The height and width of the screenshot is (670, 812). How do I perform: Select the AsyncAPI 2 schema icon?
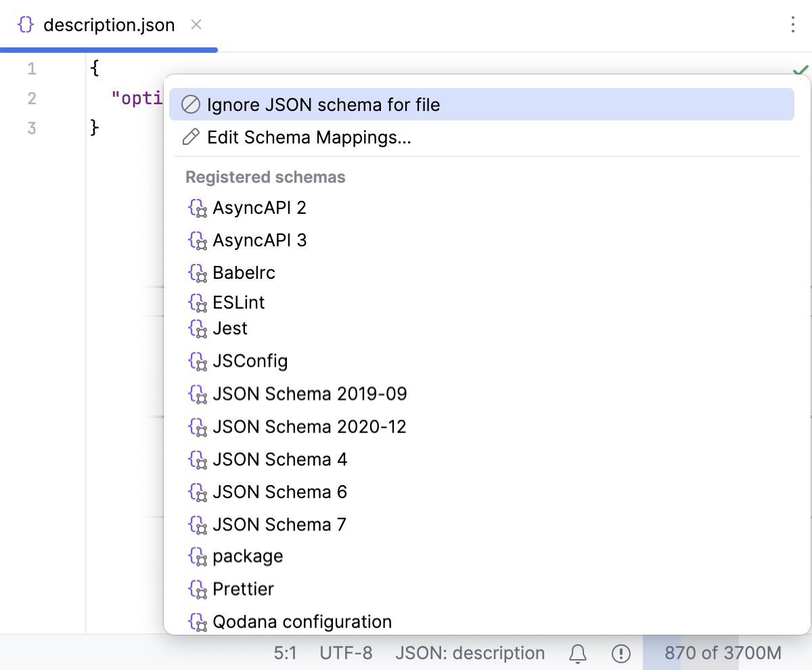pyautogui.click(x=197, y=208)
